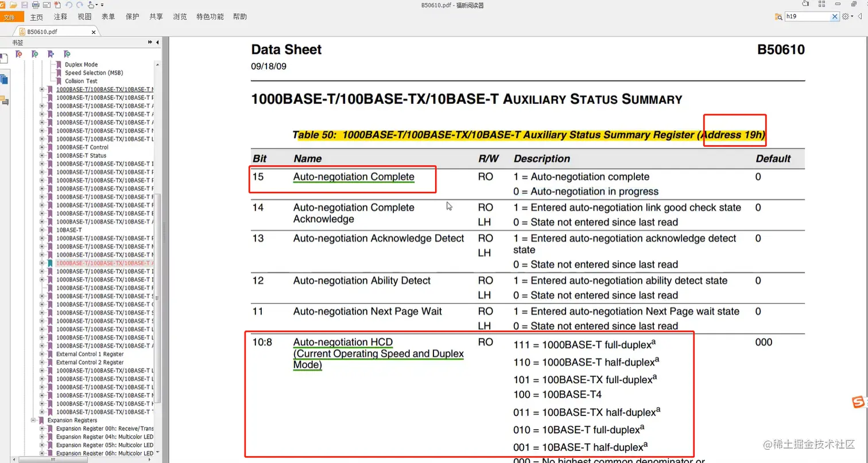
Task: Open the 表单 (Form) ribbon tab
Action: pos(108,17)
